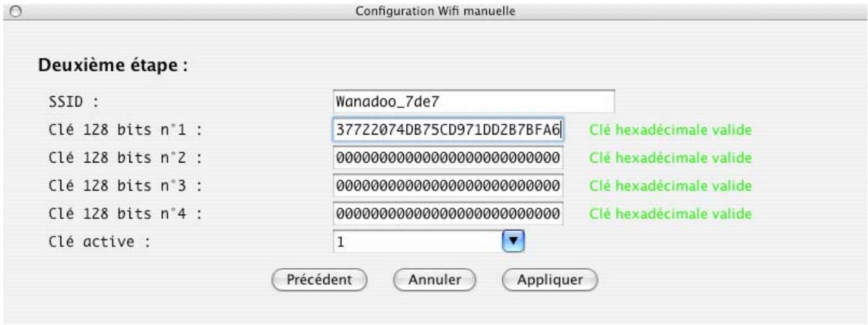Click the Clé 128 bits n°1 field

(447, 129)
